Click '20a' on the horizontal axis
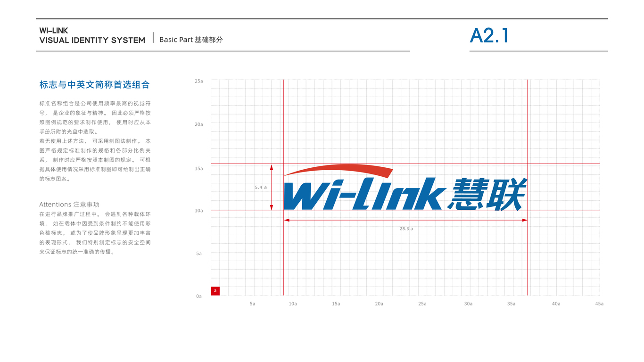 [379, 304]
